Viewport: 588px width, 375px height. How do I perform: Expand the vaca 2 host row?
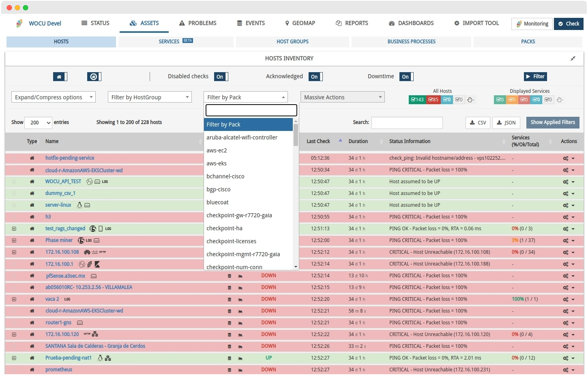pos(14,300)
